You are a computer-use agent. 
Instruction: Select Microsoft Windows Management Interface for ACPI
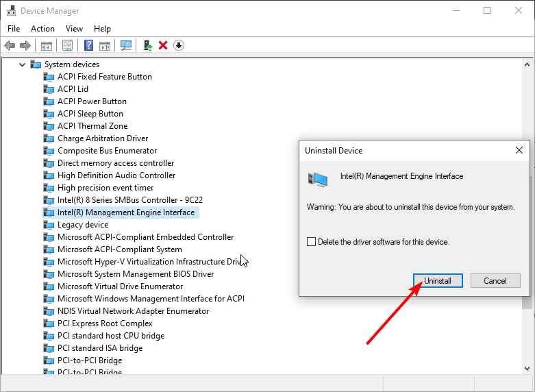[151, 299]
